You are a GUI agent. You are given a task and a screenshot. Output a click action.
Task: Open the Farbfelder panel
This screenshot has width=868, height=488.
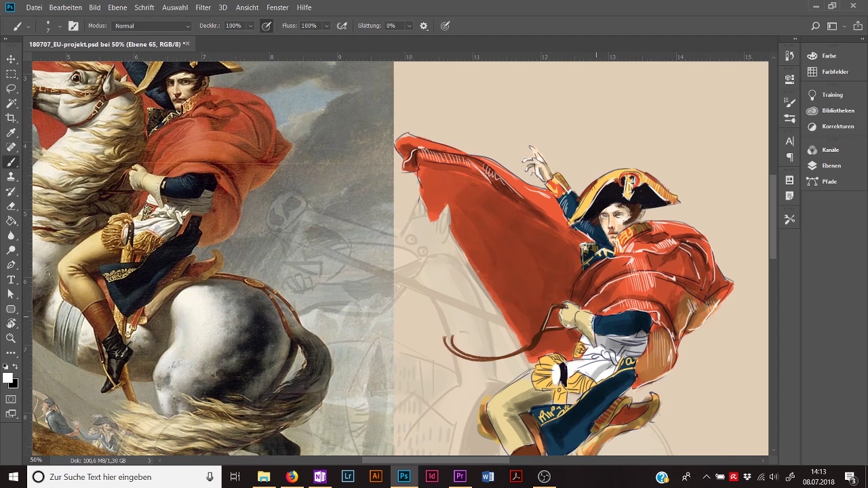click(x=835, y=72)
